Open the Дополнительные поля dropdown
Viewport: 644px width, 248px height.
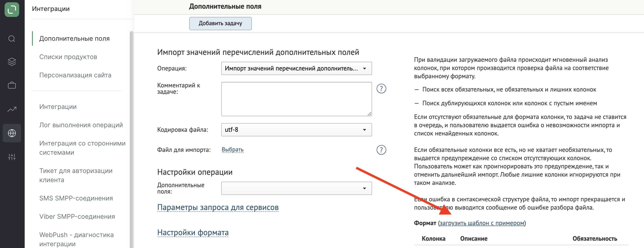tap(296, 188)
